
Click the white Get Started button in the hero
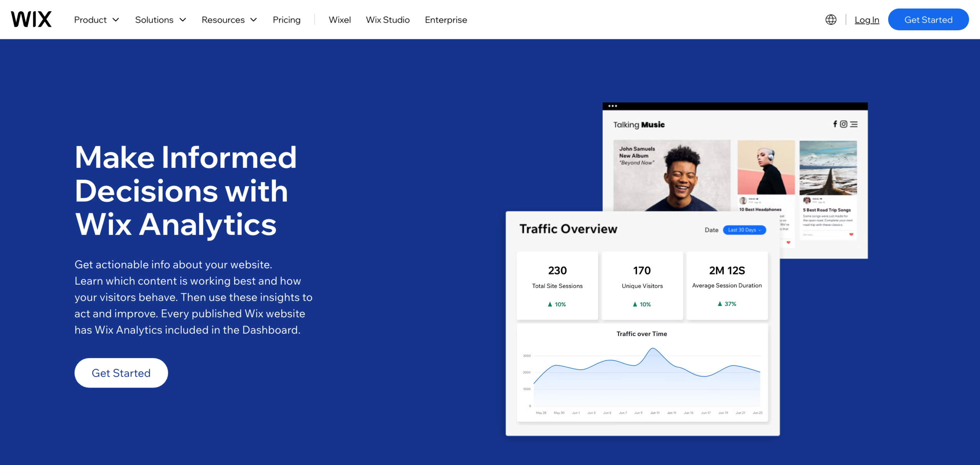tap(121, 372)
